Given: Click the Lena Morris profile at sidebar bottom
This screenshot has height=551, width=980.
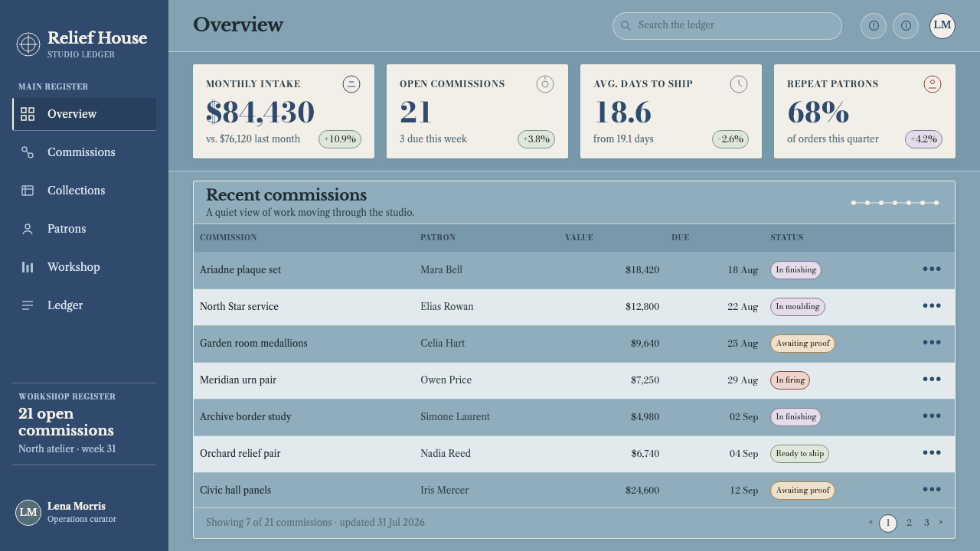Looking at the screenshot, I should coord(84,512).
